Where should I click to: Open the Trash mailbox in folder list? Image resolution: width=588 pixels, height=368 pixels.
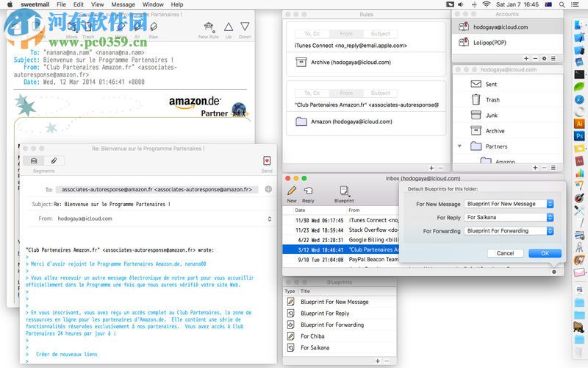click(508, 100)
